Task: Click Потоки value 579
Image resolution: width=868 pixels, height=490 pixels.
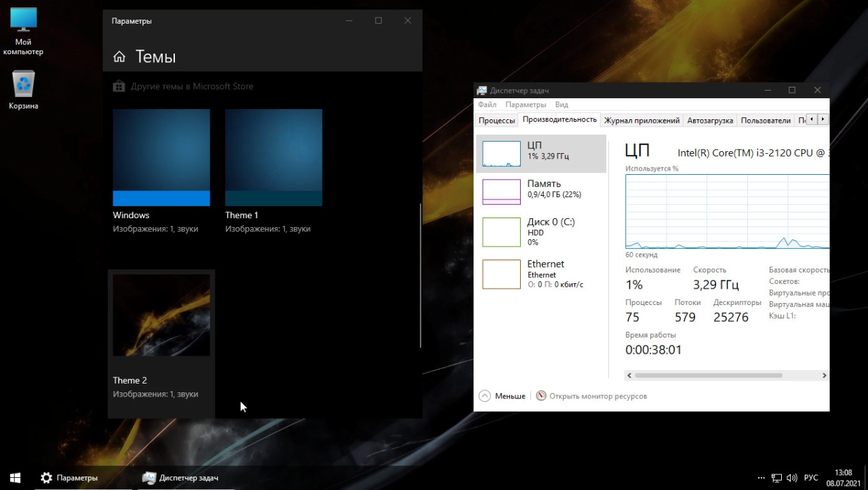Action: [x=685, y=317]
